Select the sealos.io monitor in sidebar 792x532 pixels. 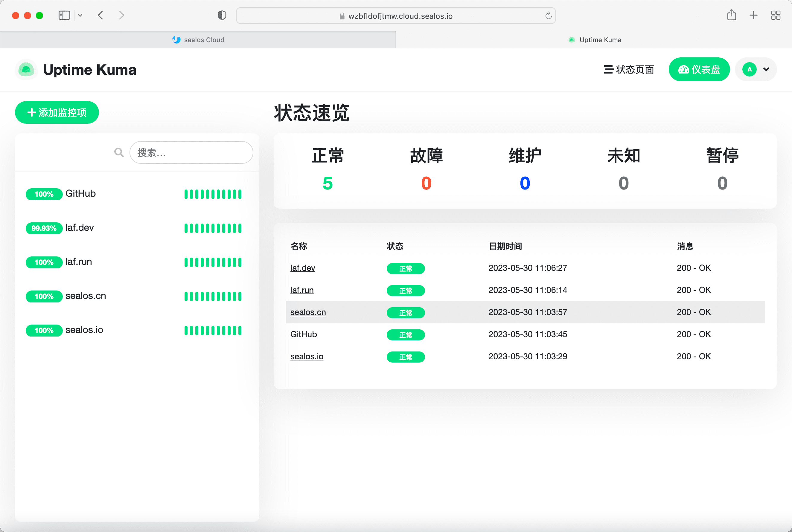137,330
